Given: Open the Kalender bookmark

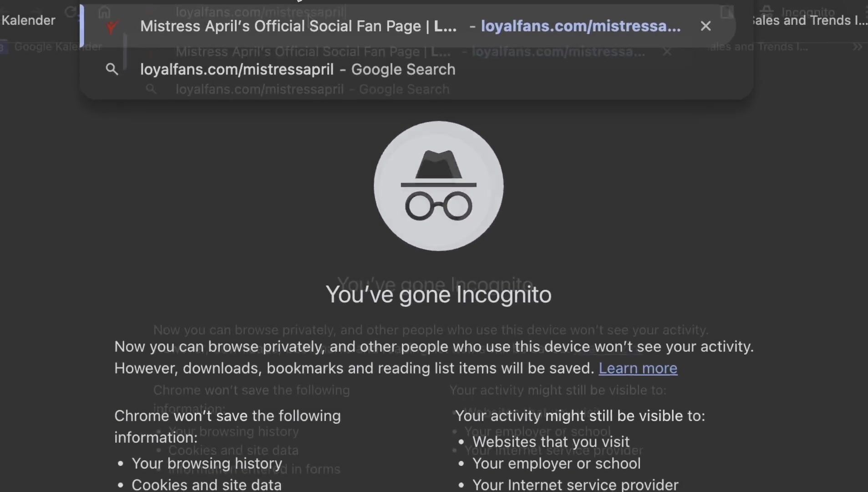Looking at the screenshot, I should coord(28,20).
